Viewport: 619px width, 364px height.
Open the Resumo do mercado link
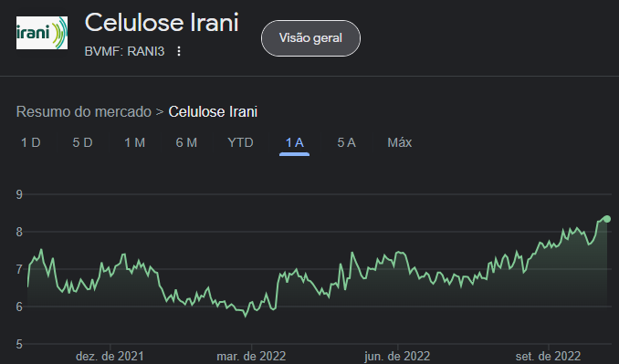coord(84,111)
